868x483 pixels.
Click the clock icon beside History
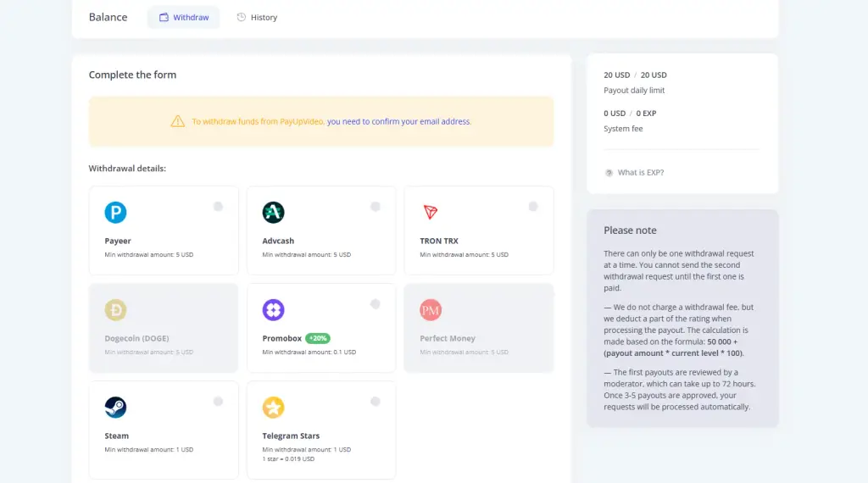(x=242, y=17)
